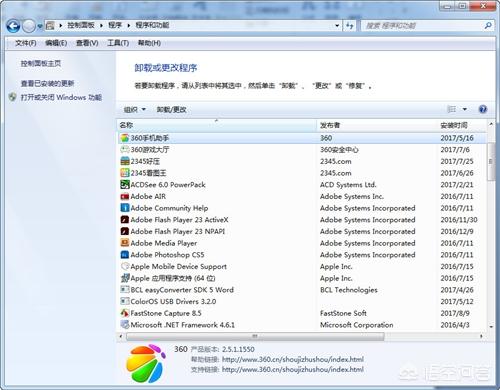Click 程序 in the address breadcrumb
500x390 pixels.
(115, 25)
